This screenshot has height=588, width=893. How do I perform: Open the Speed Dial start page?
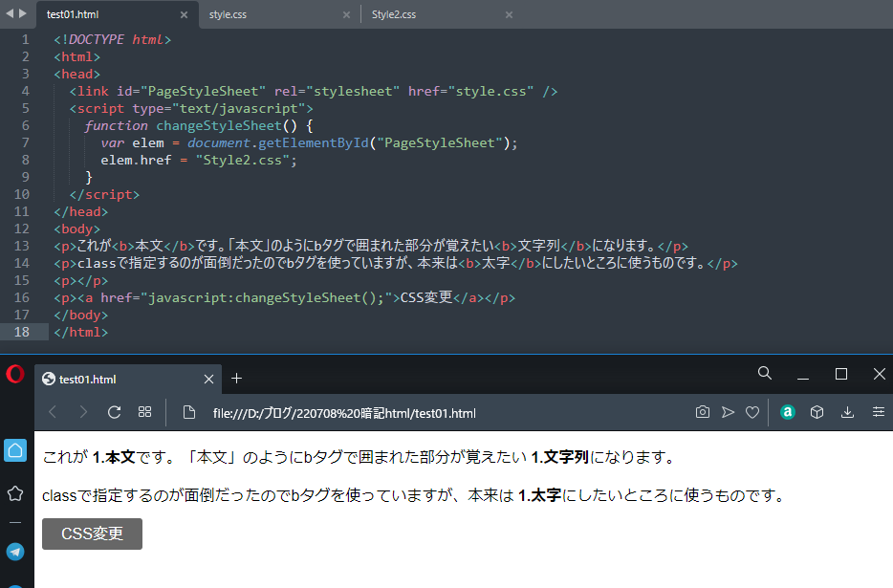click(x=144, y=412)
